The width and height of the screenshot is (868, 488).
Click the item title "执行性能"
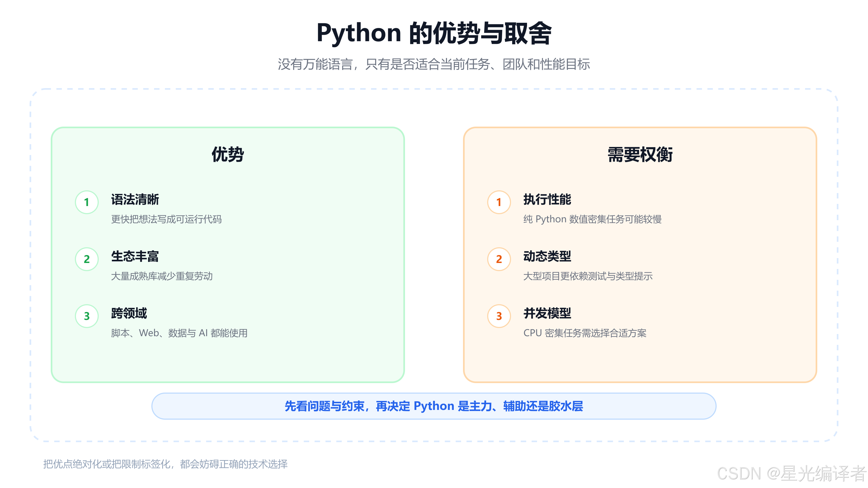pyautogui.click(x=547, y=199)
